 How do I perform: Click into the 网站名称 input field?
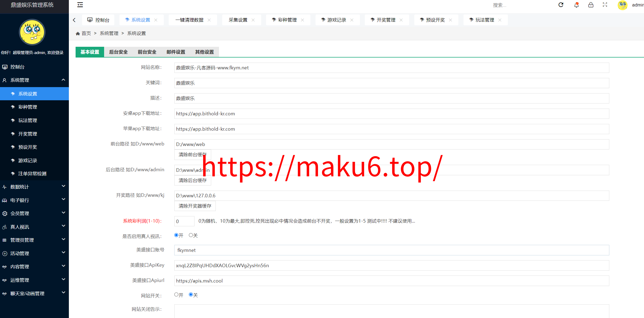coord(392,68)
